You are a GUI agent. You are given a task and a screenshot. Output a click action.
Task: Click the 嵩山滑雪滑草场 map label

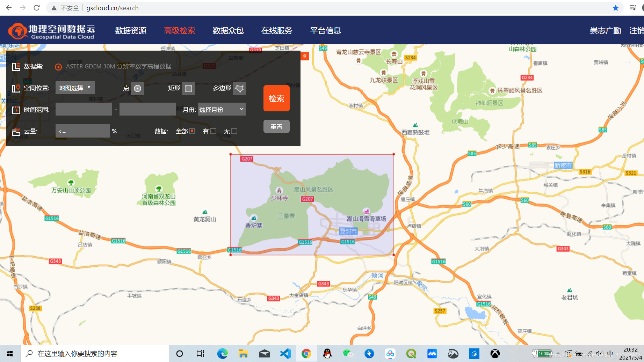pos(366,219)
